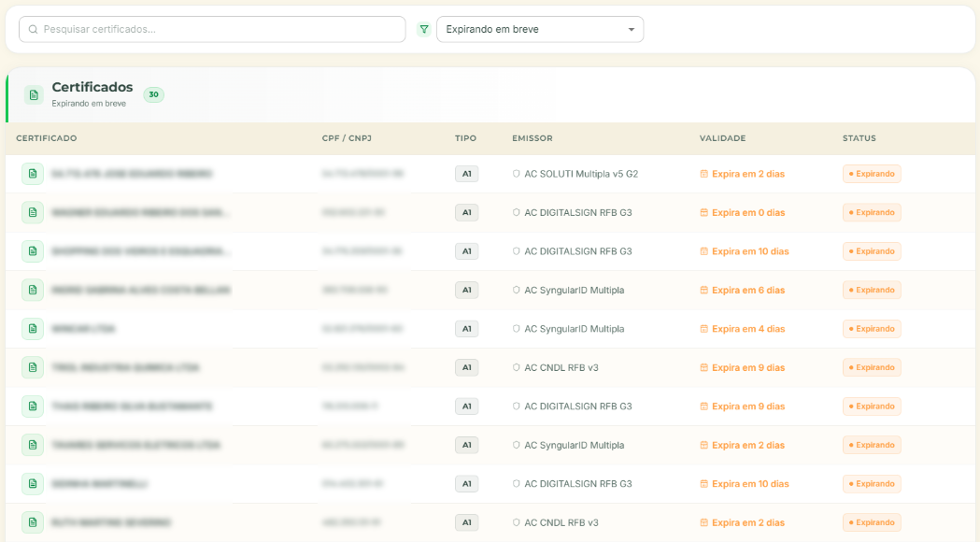Sort by the VALIDADE column header
The width and height of the screenshot is (980, 542).
click(x=722, y=138)
